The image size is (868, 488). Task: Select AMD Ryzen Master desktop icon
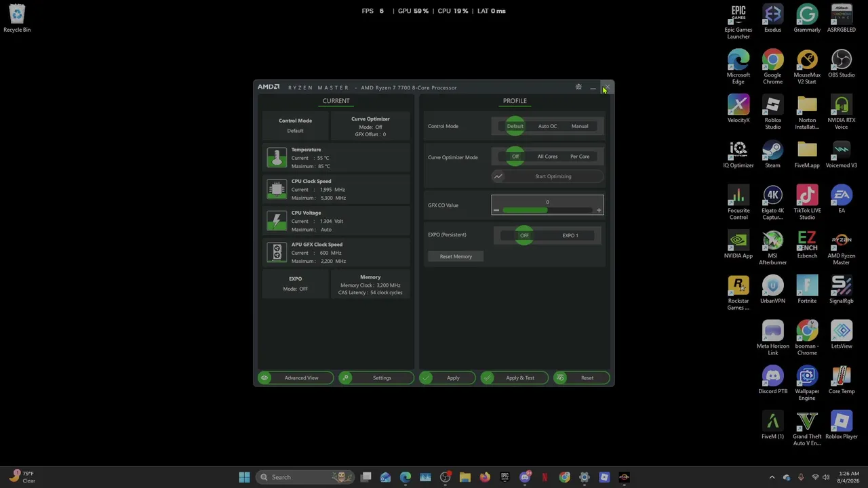point(842,249)
